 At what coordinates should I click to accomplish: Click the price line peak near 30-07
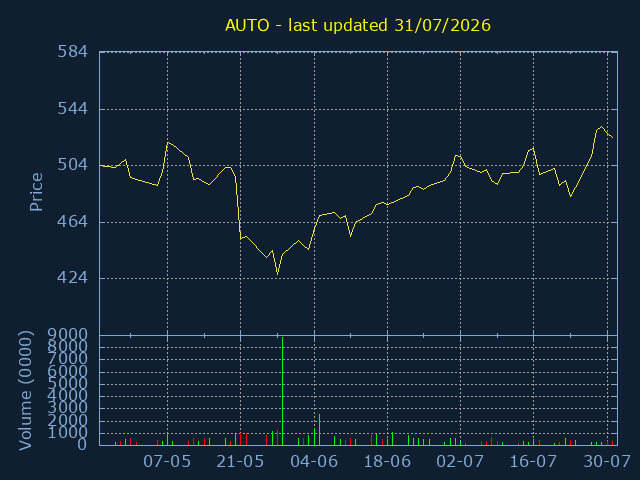pos(601,127)
